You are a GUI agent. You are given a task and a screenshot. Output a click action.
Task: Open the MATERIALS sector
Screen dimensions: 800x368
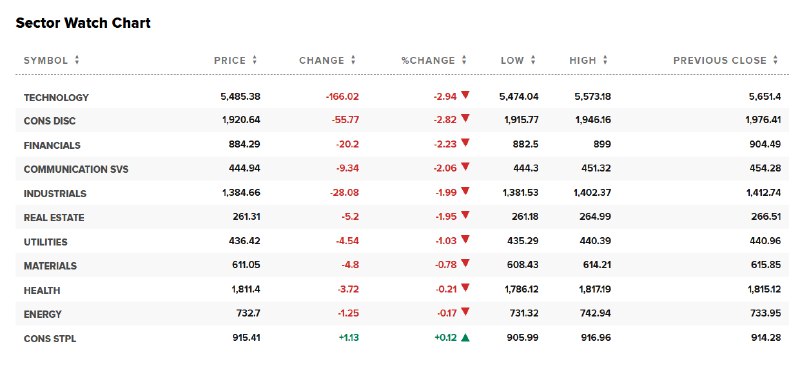pyautogui.click(x=50, y=266)
